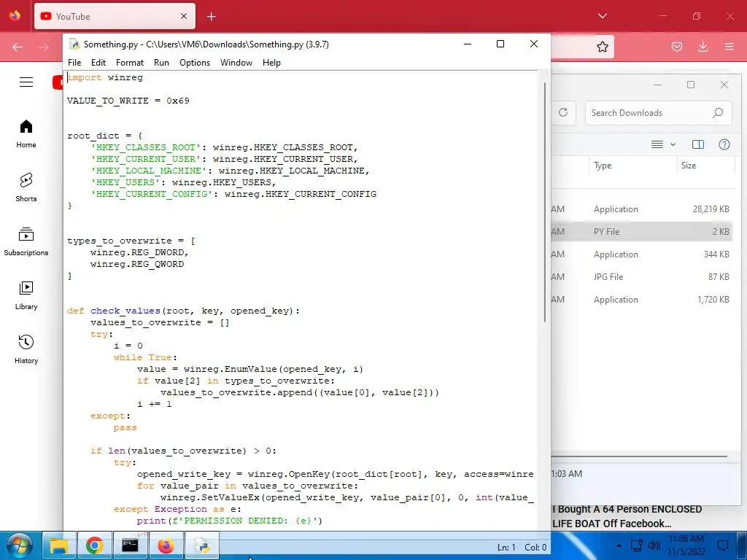The image size is (747, 560).
Task: Open YouTube Shorts
Action: click(x=26, y=187)
